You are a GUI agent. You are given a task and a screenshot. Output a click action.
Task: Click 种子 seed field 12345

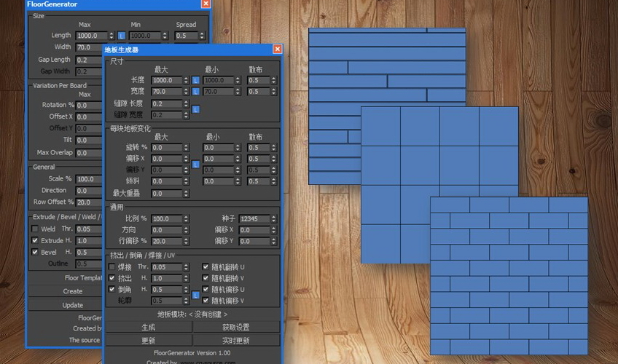coord(254,219)
